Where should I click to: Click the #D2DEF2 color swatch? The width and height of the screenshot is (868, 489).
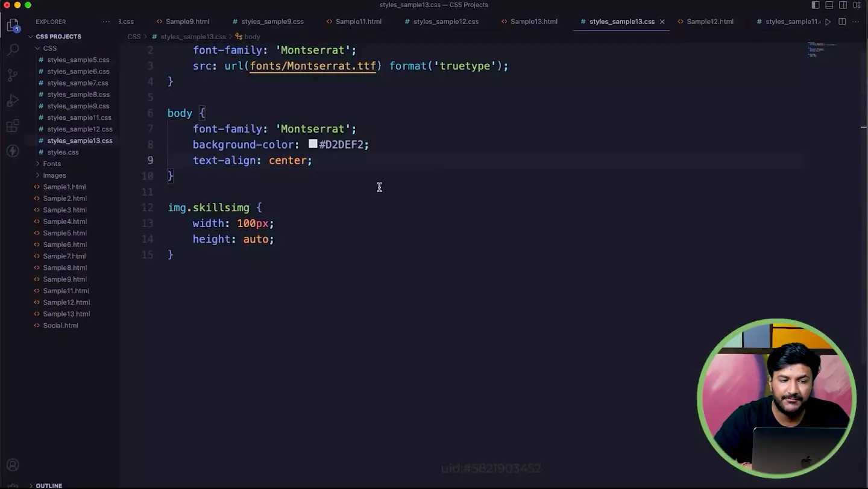tap(313, 144)
